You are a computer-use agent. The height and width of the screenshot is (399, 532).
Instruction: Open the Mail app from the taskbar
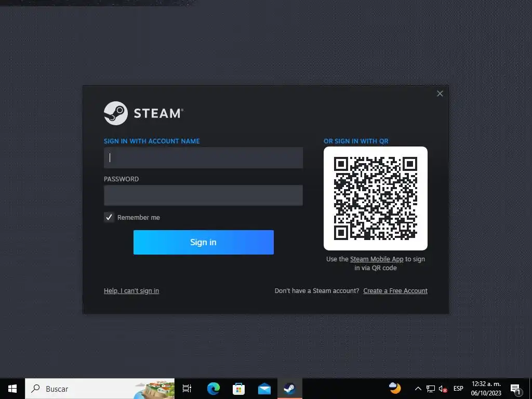(x=264, y=389)
